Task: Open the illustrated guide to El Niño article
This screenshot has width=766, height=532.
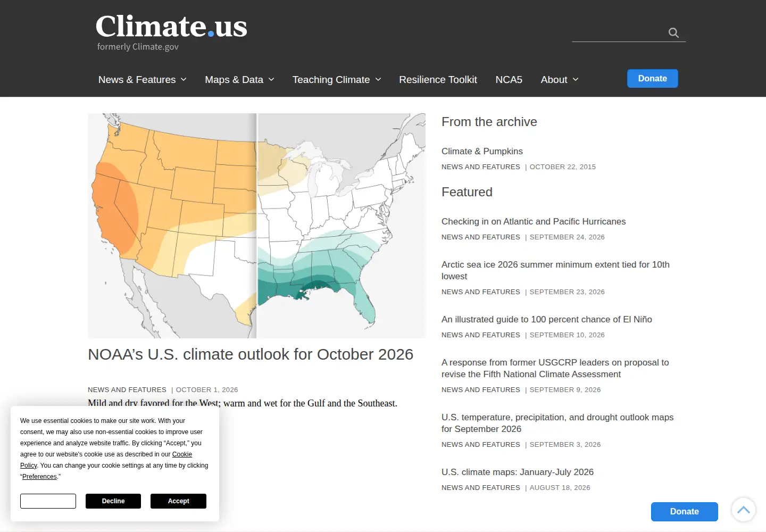Action: coord(547,320)
